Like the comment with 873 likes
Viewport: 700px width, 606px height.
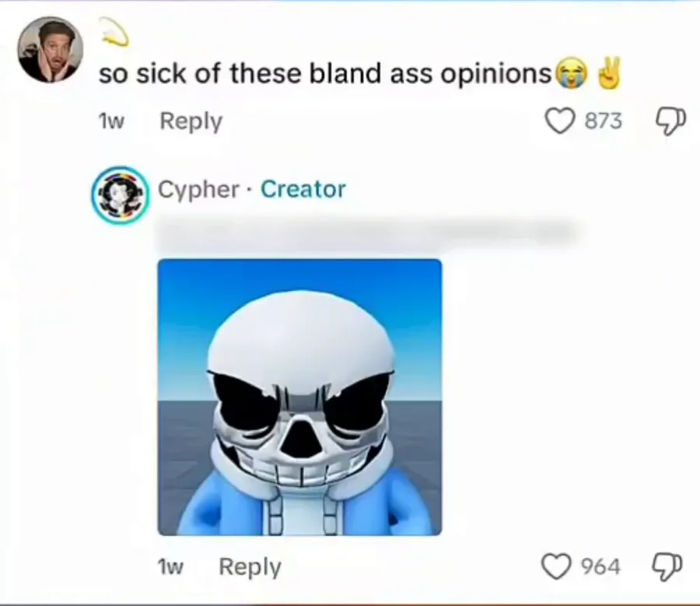560,122
